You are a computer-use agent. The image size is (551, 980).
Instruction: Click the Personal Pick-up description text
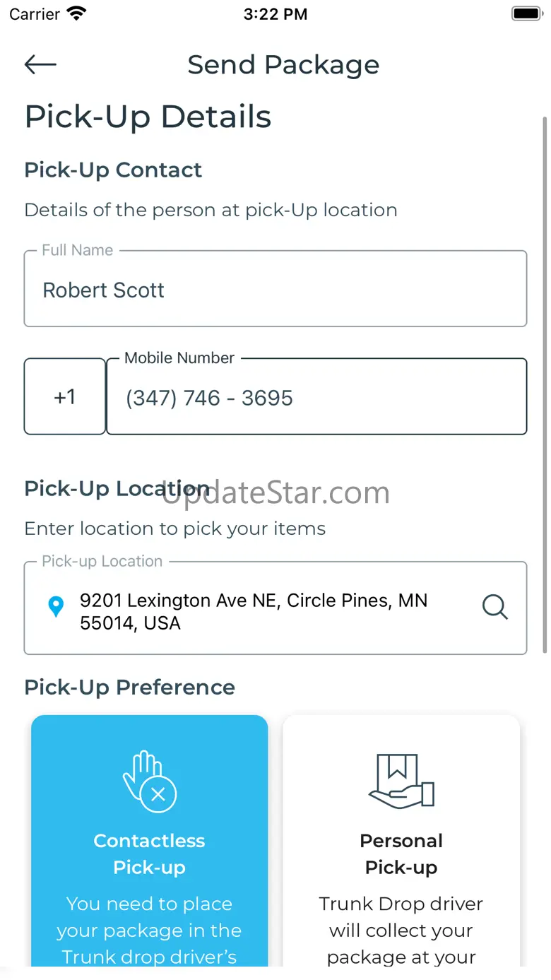point(401,931)
